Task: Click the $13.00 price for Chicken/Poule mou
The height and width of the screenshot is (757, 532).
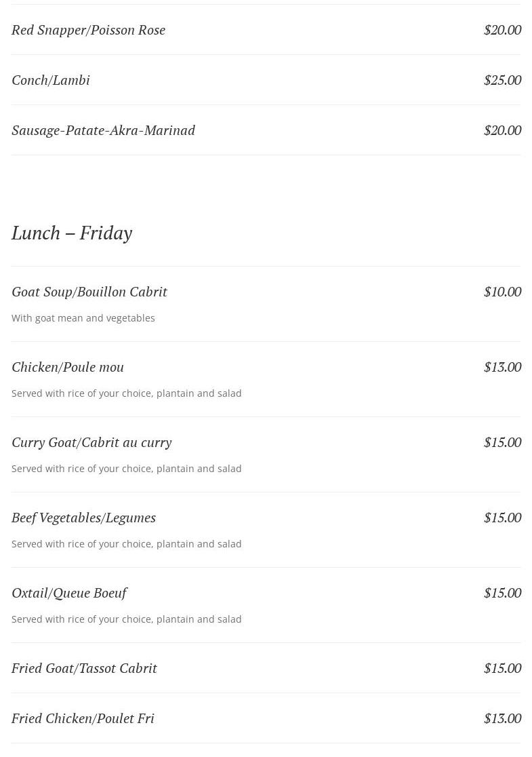Action: 503,368
